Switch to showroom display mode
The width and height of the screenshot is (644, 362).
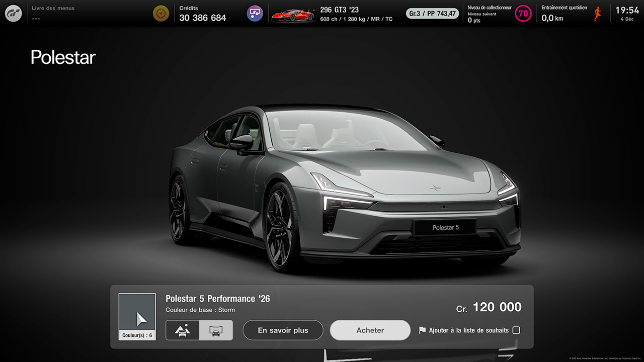tap(216, 330)
